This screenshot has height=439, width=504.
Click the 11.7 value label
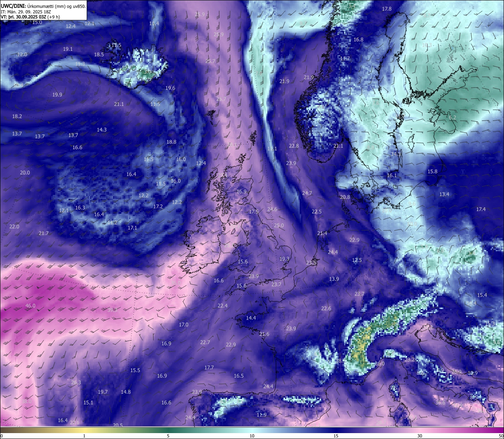click(x=345, y=59)
